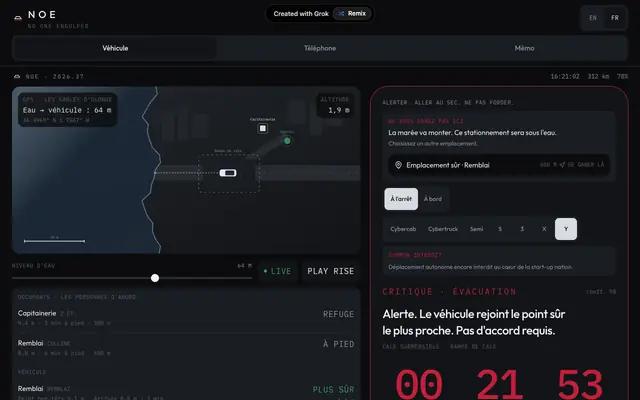Click the Remix button

click(352, 13)
